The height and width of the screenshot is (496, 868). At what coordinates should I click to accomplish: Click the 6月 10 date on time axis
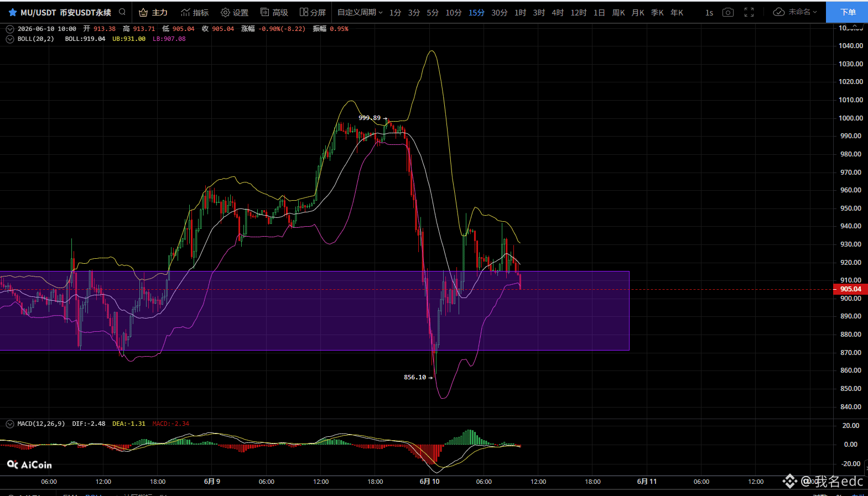(x=430, y=482)
